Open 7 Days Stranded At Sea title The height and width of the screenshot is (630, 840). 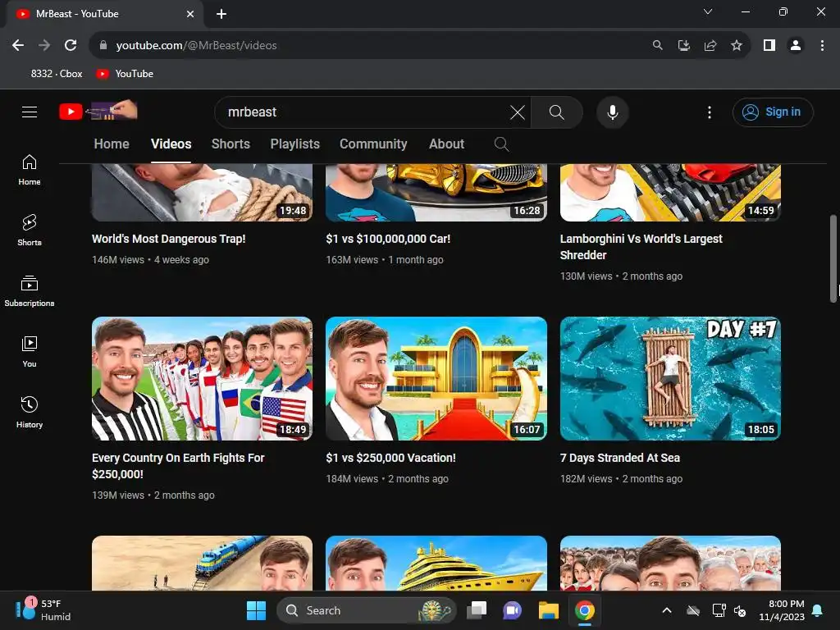coord(620,458)
